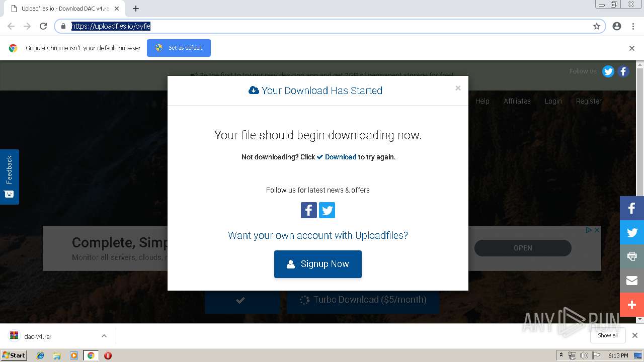Viewport: 644px width, 362px height.
Task: Open a new tab with the plus button
Action: click(x=136, y=9)
